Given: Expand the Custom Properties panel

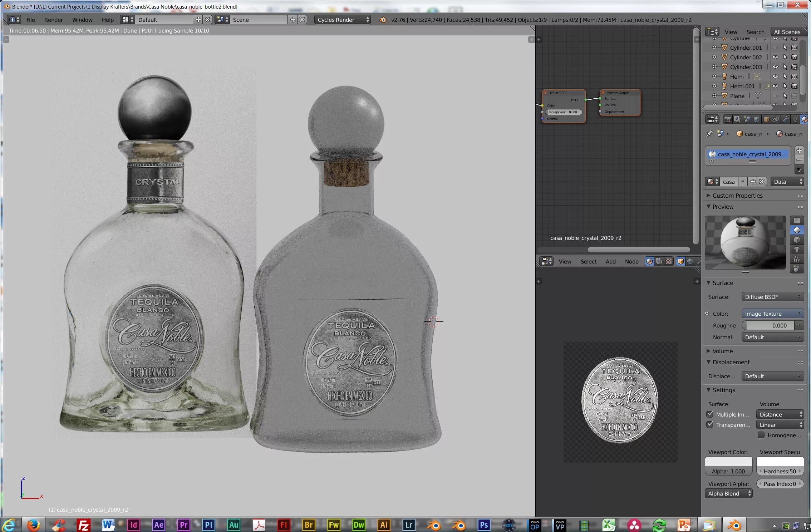Looking at the screenshot, I should tap(737, 196).
